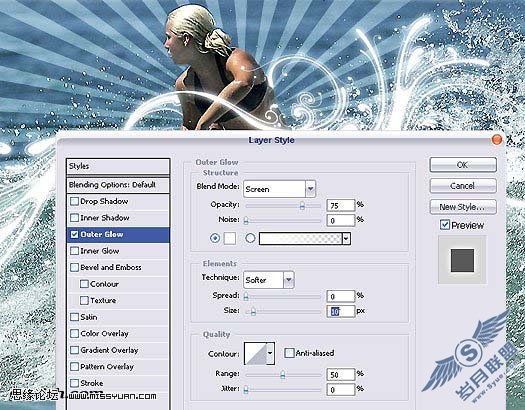Click the Opacity slider handle
525x410 pixels.
(x=302, y=205)
